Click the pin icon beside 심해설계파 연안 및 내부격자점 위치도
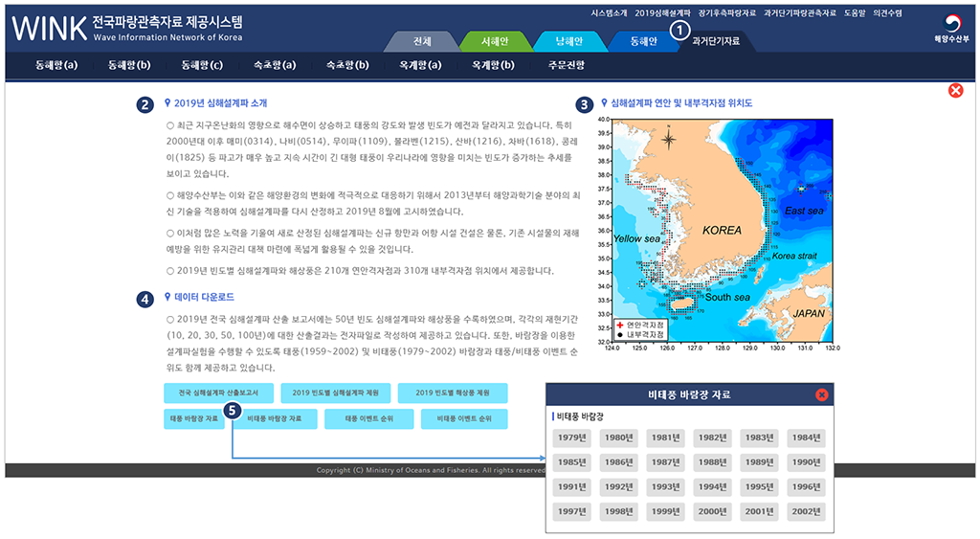Image resolution: width=980 pixels, height=539 pixels. 604,102
